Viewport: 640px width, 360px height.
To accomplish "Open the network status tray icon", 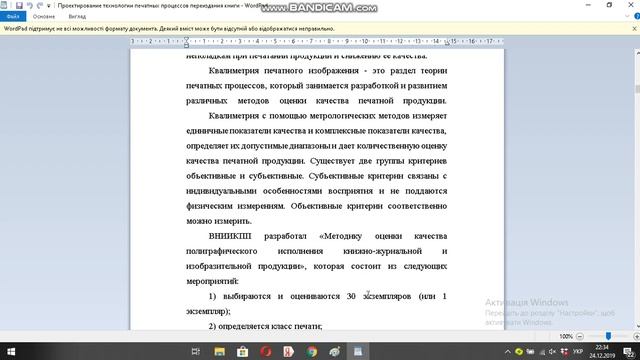I will pos(542,351).
